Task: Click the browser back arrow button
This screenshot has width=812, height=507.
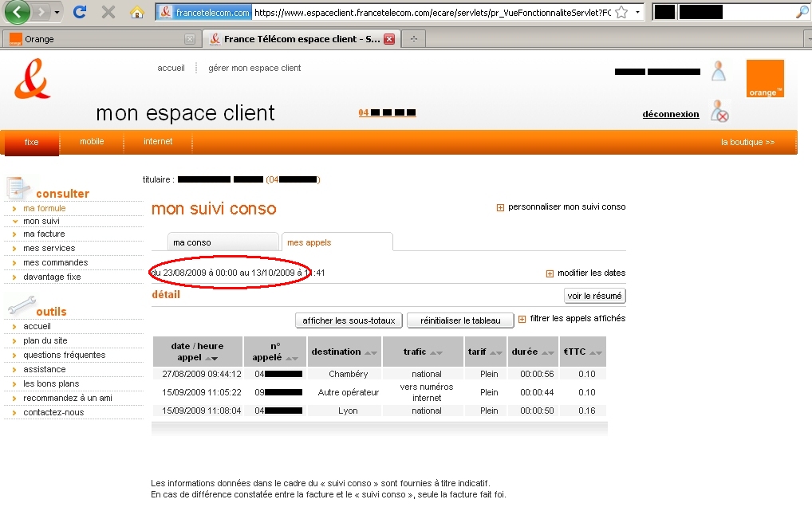Action: coord(18,12)
